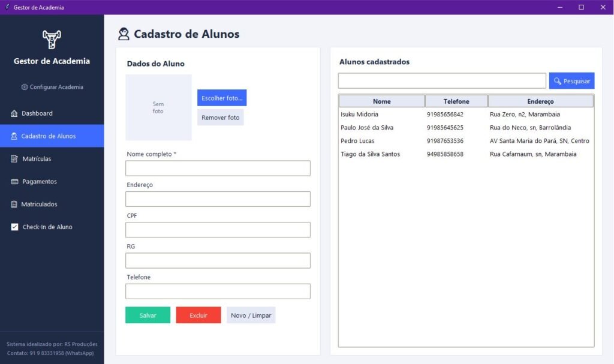Image resolution: width=614 pixels, height=364 pixels.
Task: Click address Rua do Neco, sn, Barrolândia
Action: click(530, 128)
